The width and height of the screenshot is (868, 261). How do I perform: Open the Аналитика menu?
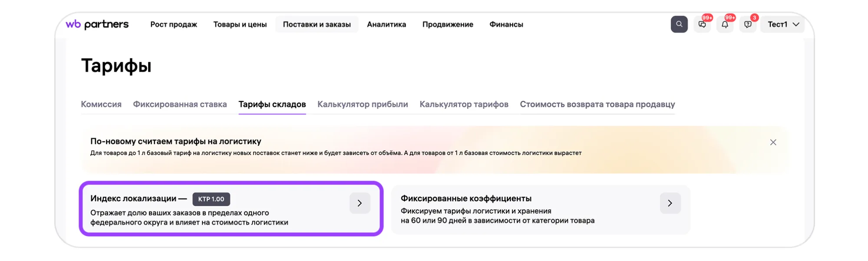(386, 24)
